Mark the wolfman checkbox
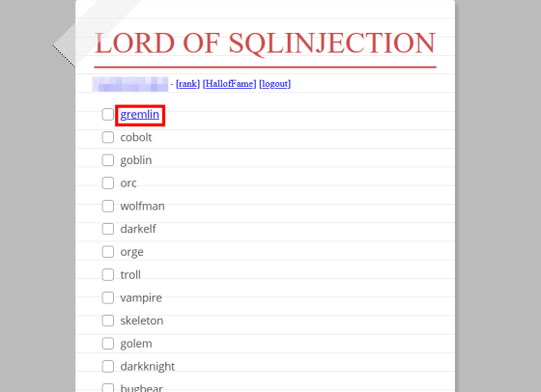This screenshot has height=392, width=541. point(108,206)
